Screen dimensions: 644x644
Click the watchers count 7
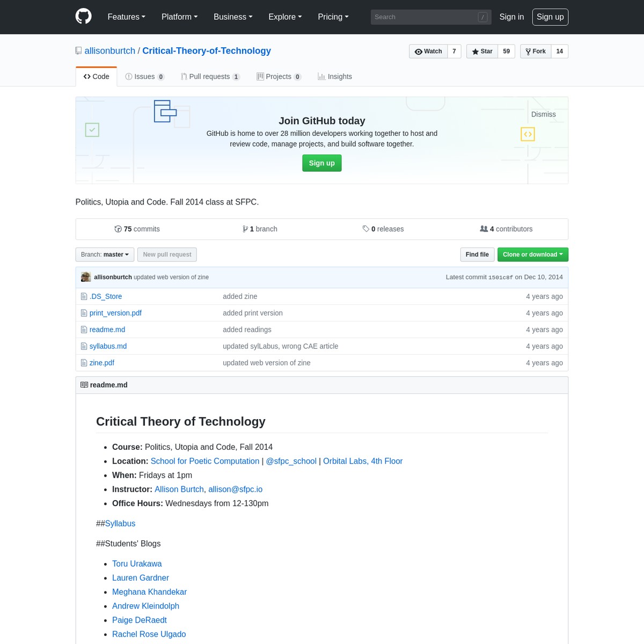tap(454, 52)
